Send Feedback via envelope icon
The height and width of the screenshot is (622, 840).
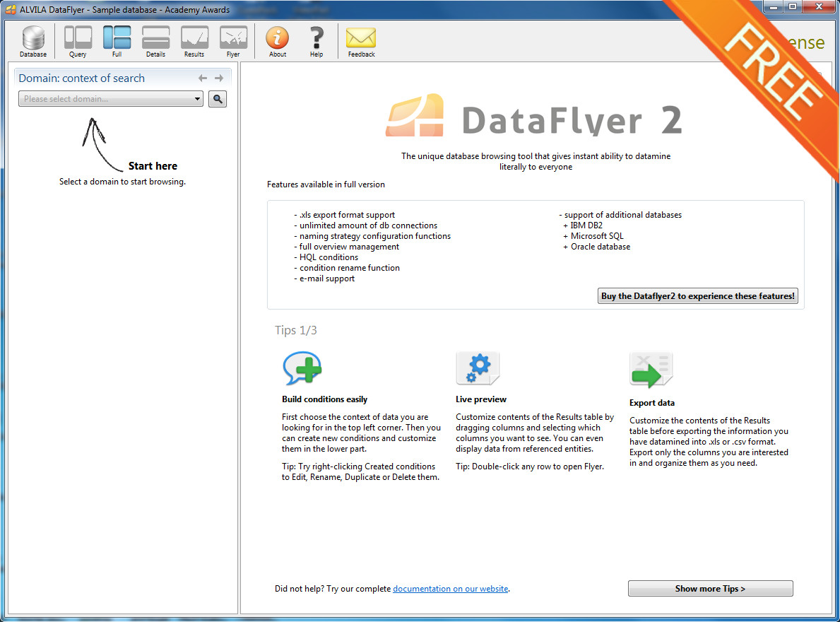[361, 41]
